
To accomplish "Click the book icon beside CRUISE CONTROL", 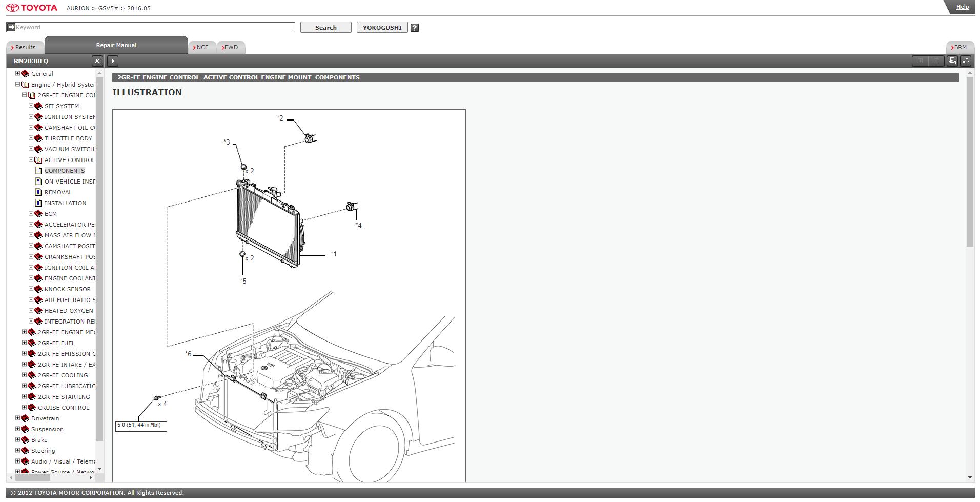I will coord(31,408).
